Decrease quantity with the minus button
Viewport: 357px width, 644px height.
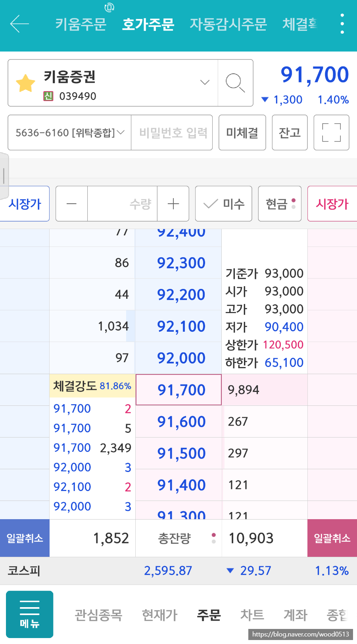click(x=72, y=204)
